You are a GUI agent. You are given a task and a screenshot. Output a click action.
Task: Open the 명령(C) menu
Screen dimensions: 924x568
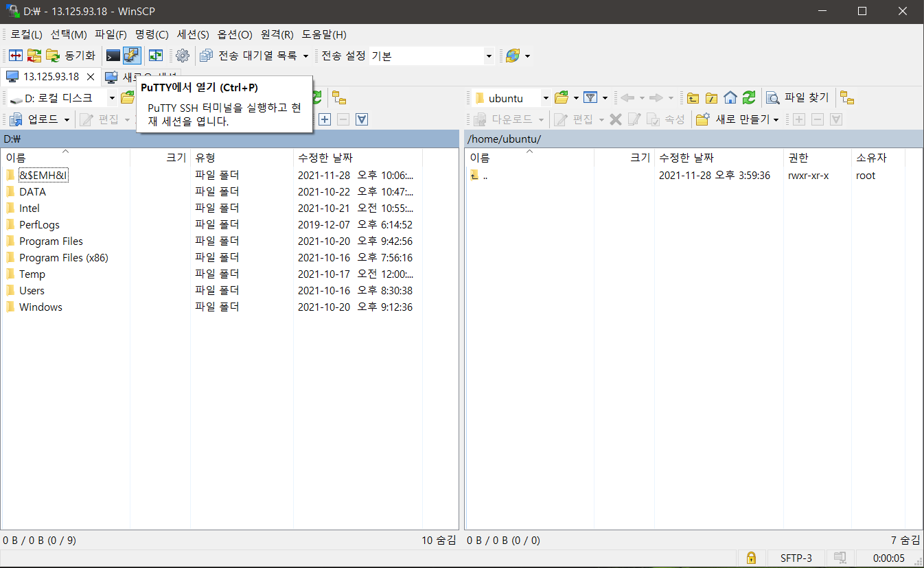151,34
